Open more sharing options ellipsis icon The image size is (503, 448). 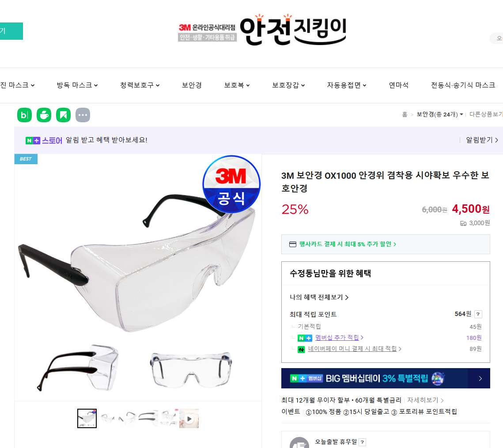click(83, 115)
